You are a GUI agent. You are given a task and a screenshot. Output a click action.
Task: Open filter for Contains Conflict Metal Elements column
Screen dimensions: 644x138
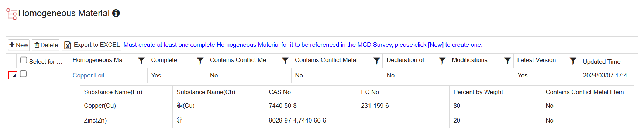pyautogui.click(x=376, y=61)
